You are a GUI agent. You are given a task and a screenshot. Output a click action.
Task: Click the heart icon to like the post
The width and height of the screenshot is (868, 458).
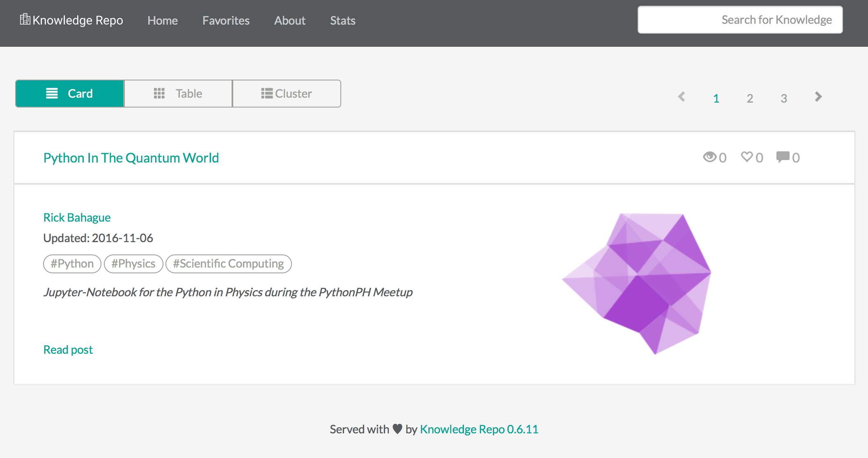pos(747,157)
